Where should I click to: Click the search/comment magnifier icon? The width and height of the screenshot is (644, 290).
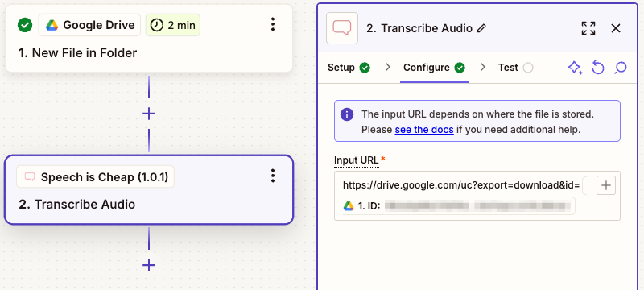[x=621, y=68]
